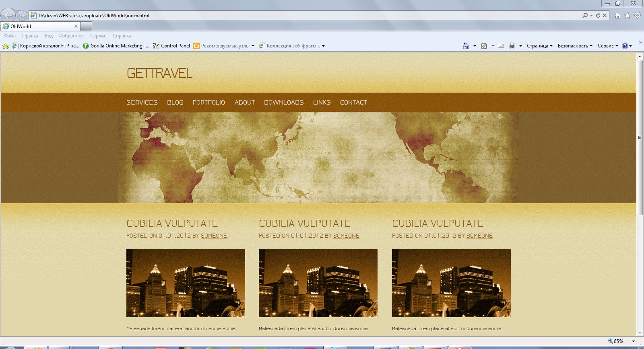Click the first post's SOMEONE author link
The image size is (644, 349).
(x=214, y=236)
